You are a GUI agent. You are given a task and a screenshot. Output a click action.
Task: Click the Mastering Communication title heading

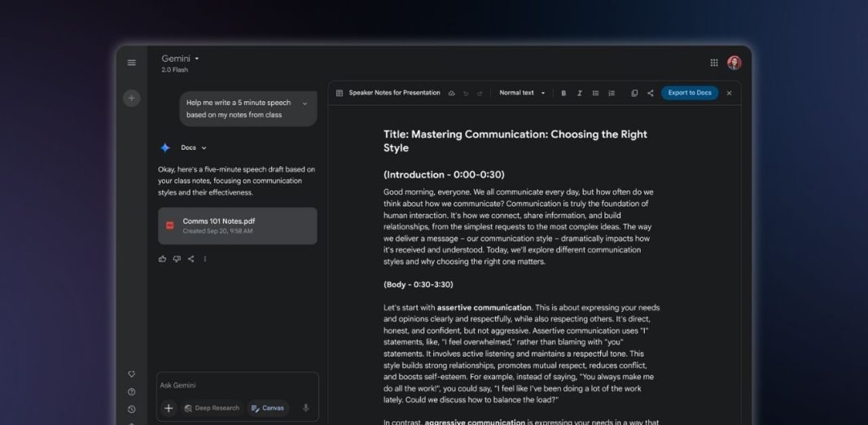pyautogui.click(x=515, y=141)
